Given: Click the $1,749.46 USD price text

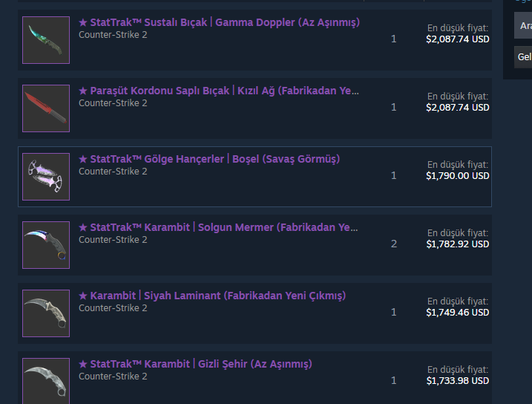Looking at the screenshot, I should coord(457,313).
